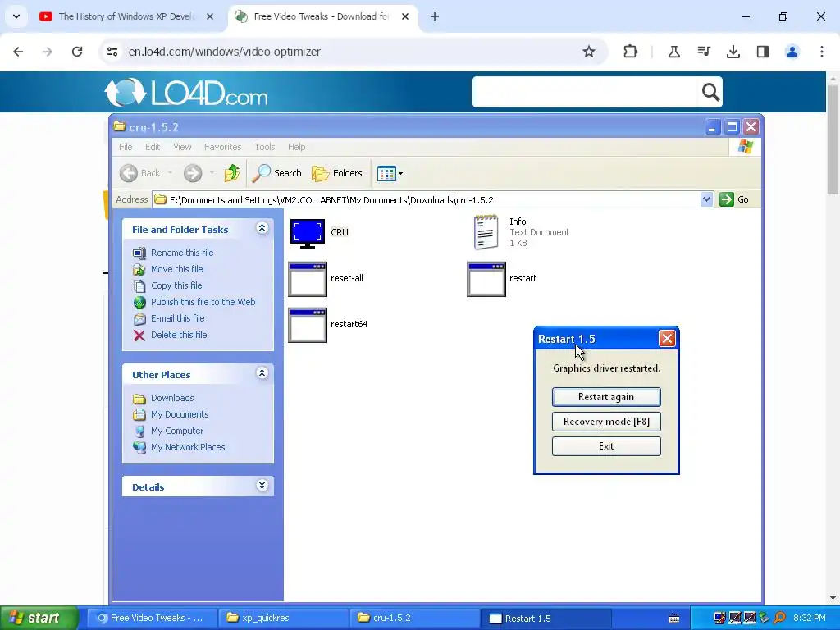
Task: Open the Views dropdown in Explorer toolbar
Action: (x=390, y=173)
